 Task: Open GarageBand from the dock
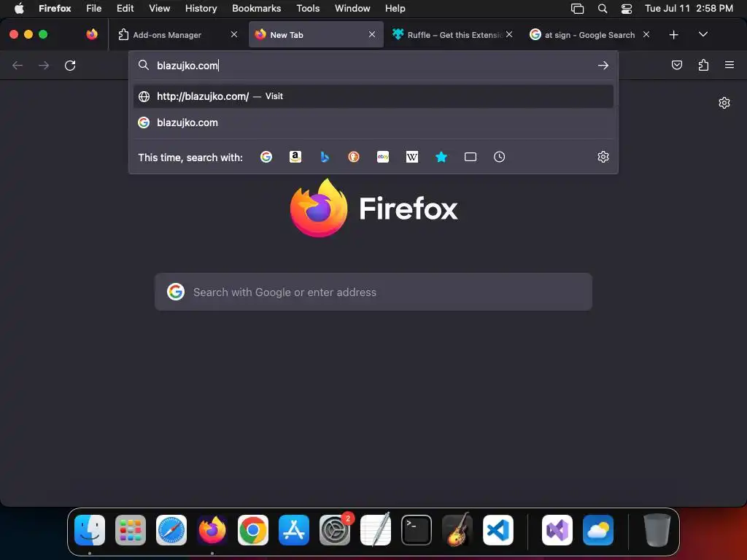click(x=457, y=530)
